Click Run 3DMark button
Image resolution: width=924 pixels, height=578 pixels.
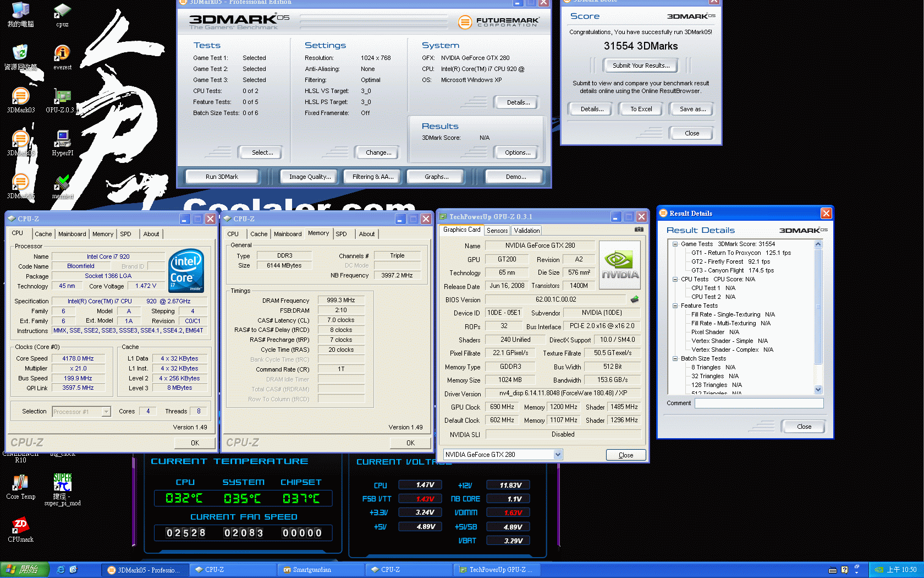(x=222, y=177)
